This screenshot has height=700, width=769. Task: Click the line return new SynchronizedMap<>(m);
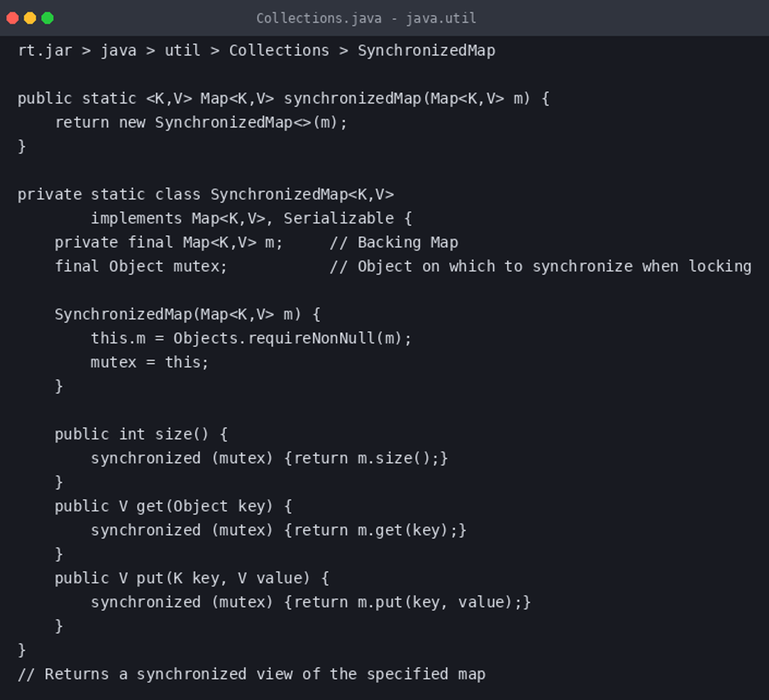click(201, 123)
